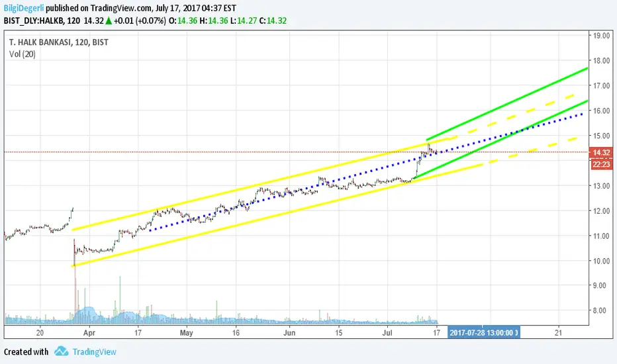The width and height of the screenshot is (617, 364).
Task: Click the 14.32 current price label
Action: 601,152
